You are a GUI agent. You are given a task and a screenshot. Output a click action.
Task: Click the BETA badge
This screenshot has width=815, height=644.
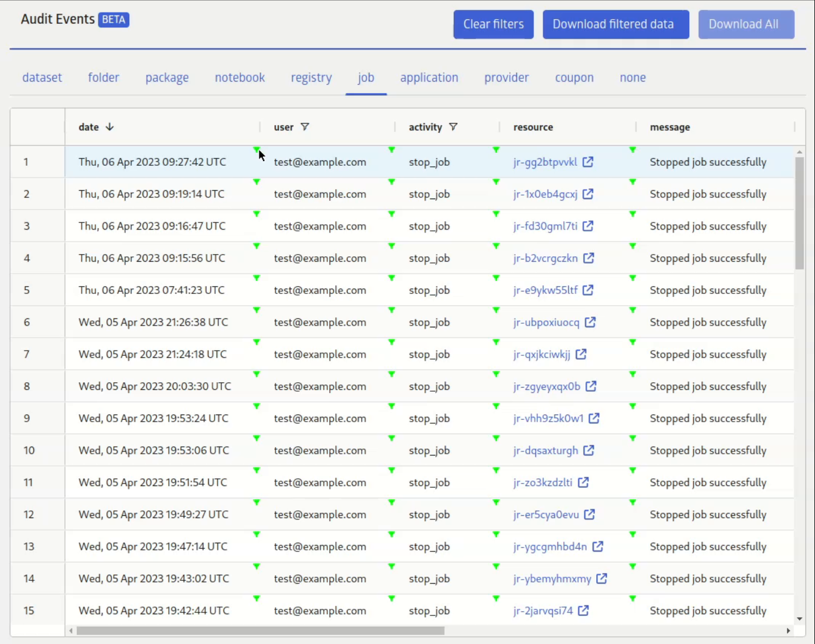[113, 20]
